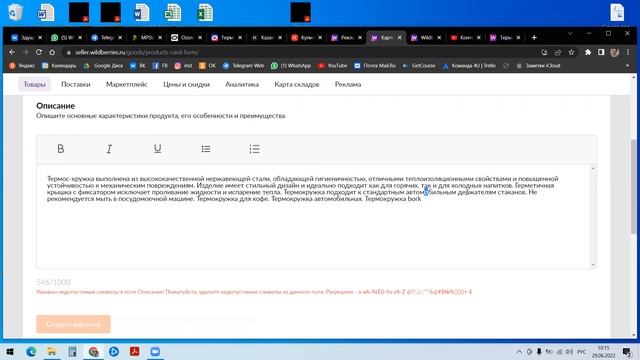This screenshot has width=640, height=360.
Task: Open Adobe Acrobat from taskbar
Action: pyautogui.click(x=135, y=351)
